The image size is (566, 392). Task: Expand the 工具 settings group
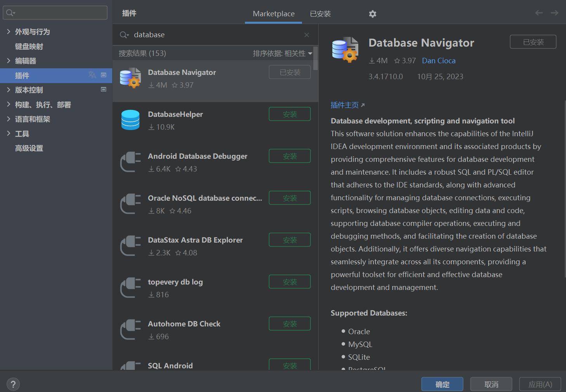tap(9, 134)
